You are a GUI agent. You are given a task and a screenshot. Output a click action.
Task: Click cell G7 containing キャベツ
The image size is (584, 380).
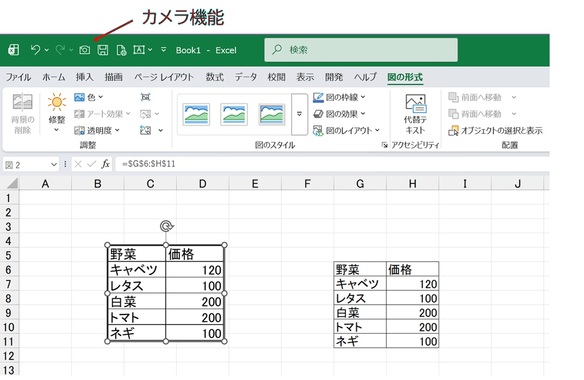360,284
